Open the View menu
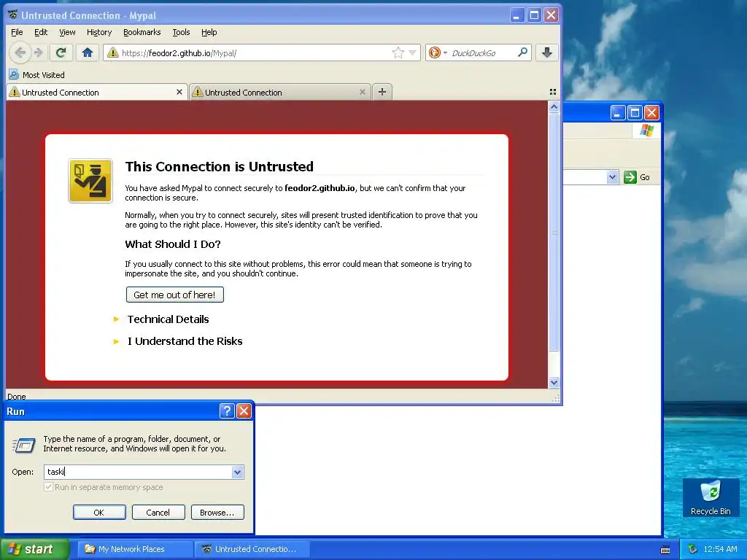The width and height of the screenshot is (747, 560). [67, 32]
